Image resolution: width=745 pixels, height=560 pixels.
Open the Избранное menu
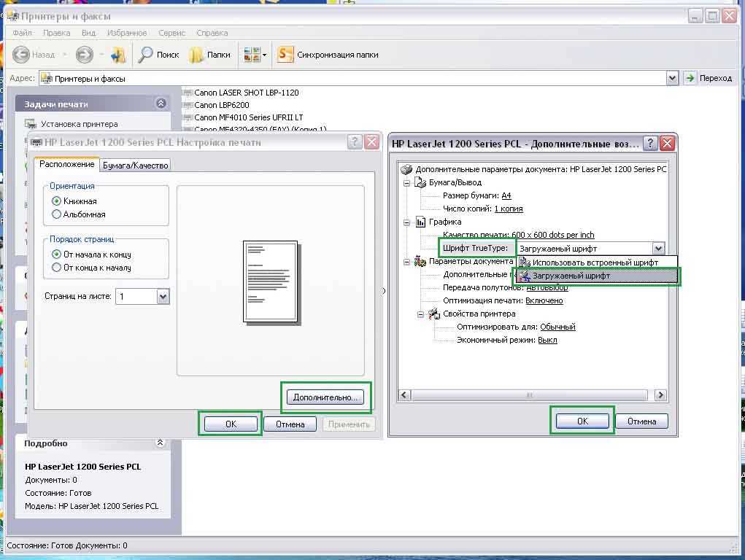(127, 33)
